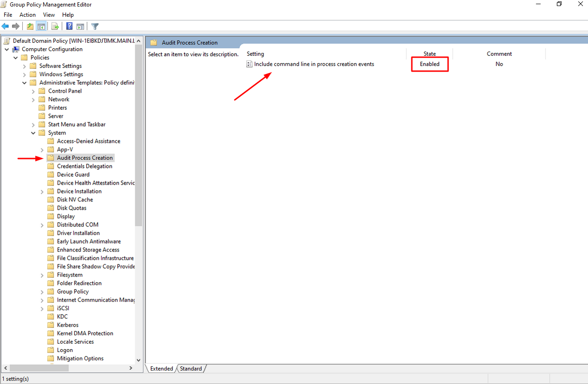Expand the Control Panel tree node
The height and width of the screenshot is (384, 588).
(x=33, y=91)
